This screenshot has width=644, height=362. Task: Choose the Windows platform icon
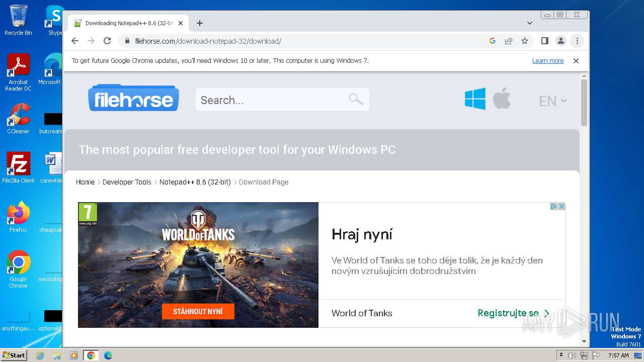[475, 99]
